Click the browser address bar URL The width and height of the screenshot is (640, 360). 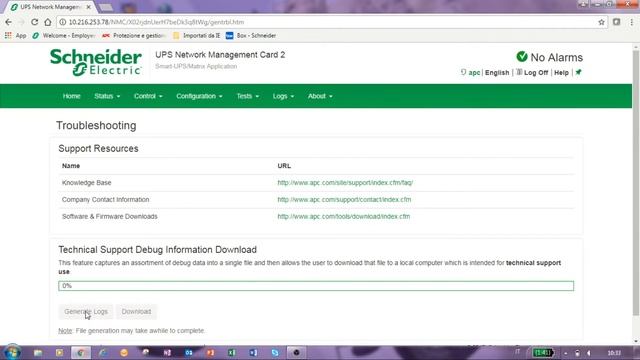[156, 22]
